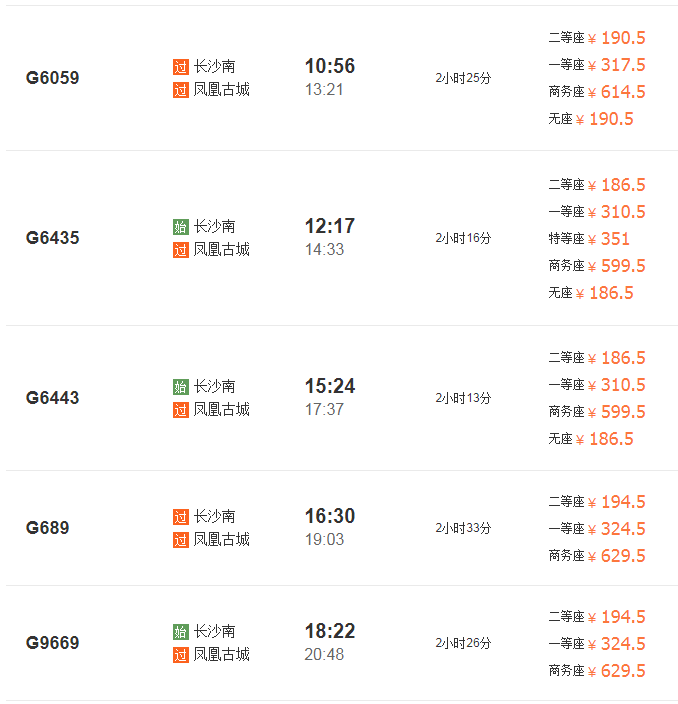This screenshot has width=678, height=704.
Task: Click the 过 icon next to G6435 凤凰古城
Action: click(180, 250)
